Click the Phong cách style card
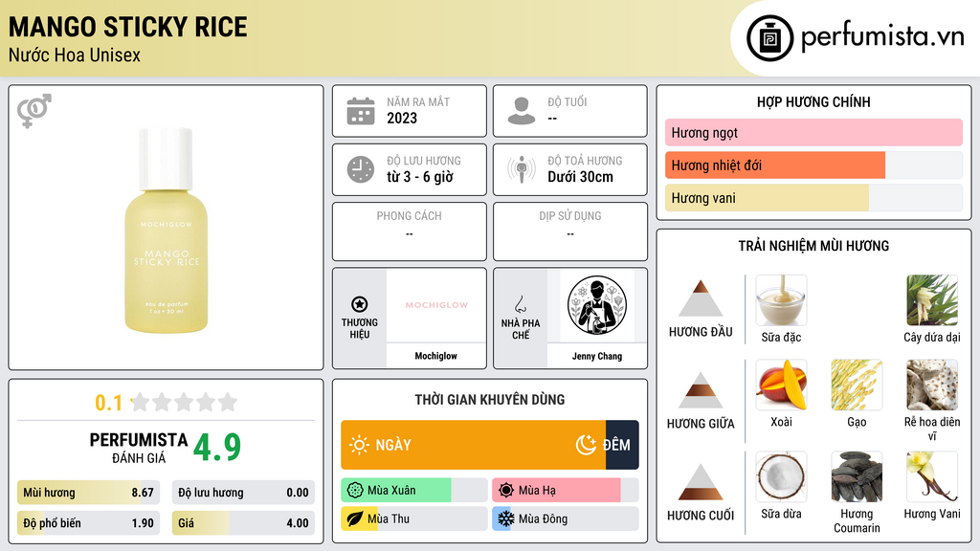This screenshot has width=980, height=551. coord(410,231)
